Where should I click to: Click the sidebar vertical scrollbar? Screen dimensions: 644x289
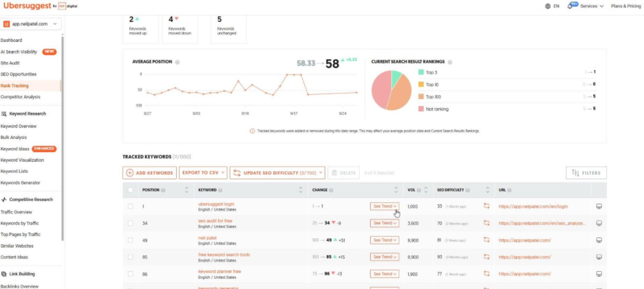(63, 138)
